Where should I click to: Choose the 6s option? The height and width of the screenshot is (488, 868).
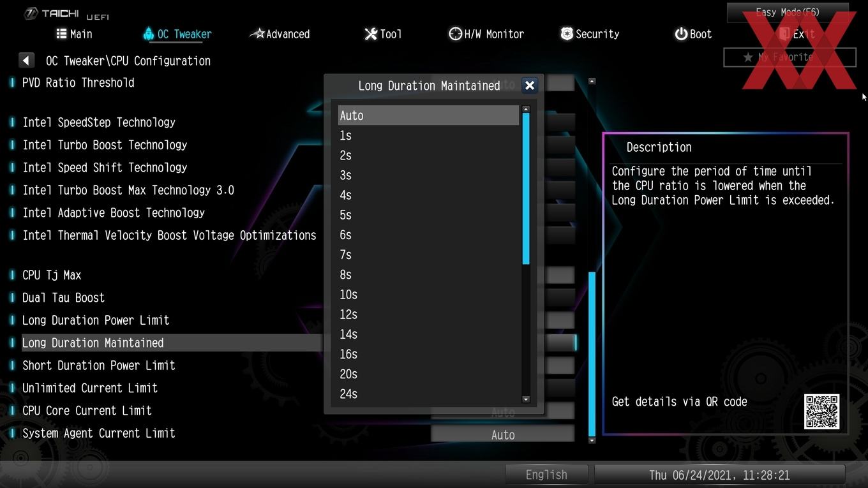point(428,235)
